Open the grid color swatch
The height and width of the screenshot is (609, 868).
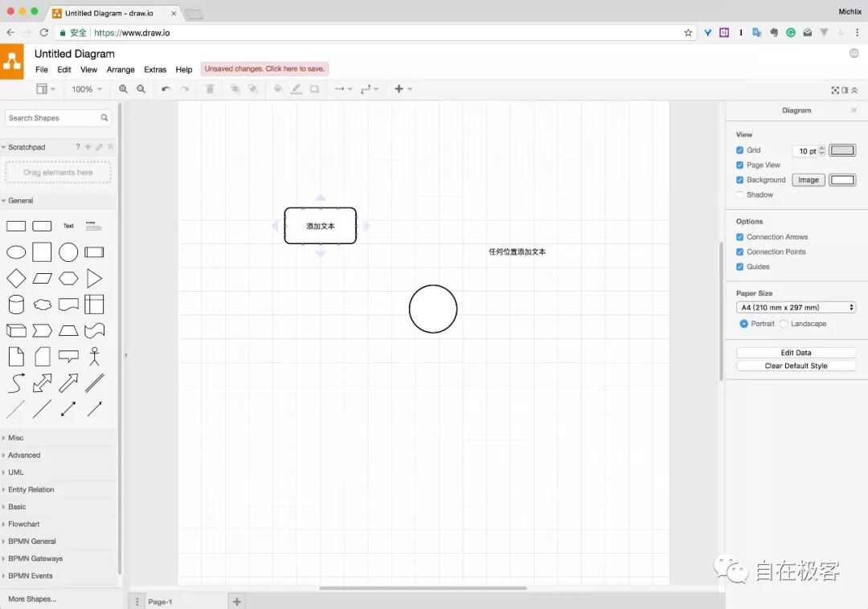[842, 150]
